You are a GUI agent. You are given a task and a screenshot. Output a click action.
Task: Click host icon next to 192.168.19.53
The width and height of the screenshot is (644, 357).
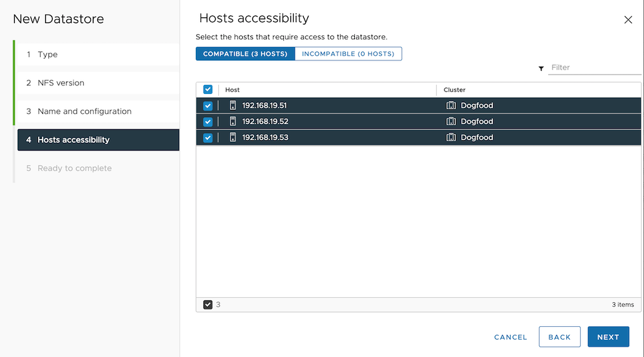pyautogui.click(x=233, y=138)
